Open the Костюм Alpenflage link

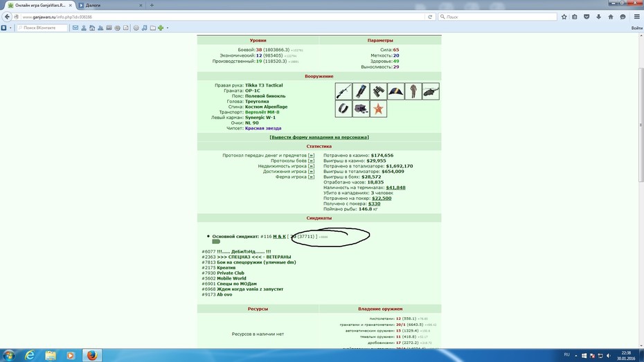pos(266,107)
